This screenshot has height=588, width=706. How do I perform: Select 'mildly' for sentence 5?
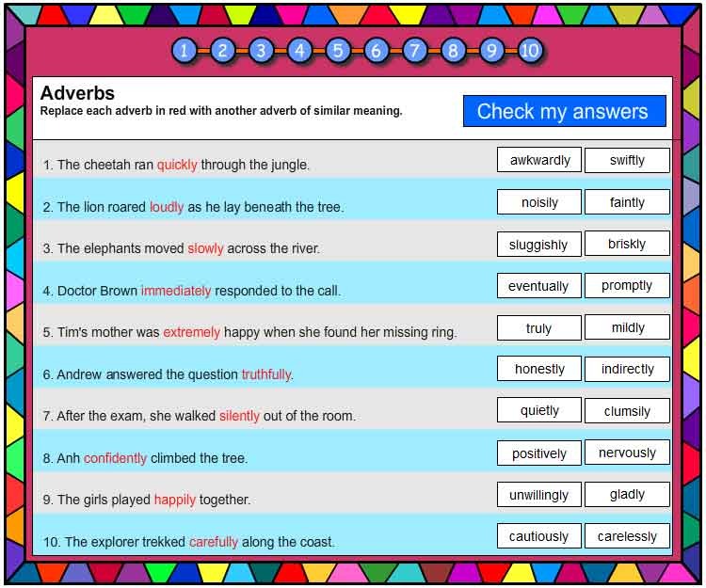pyautogui.click(x=627, y=327)
